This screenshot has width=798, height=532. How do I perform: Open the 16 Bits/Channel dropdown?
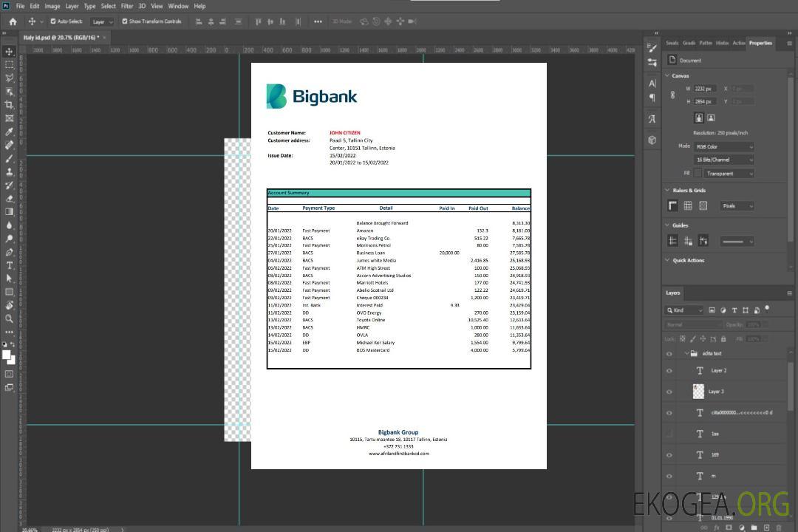tap(724, 160)
